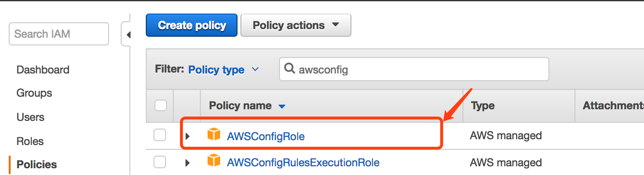Open the AWSConfigRulesExecutionRole policy link
This screenshot has width=644, height=175.
pos(303,162)
